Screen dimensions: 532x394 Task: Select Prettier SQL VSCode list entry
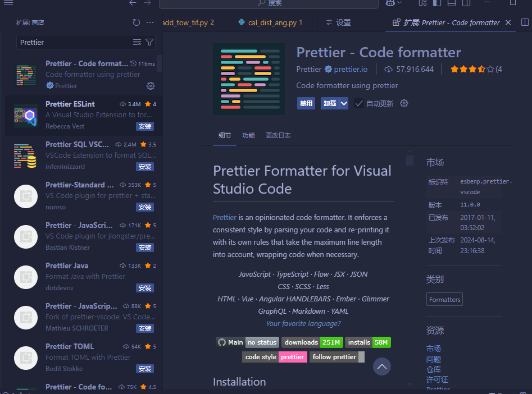84,155
